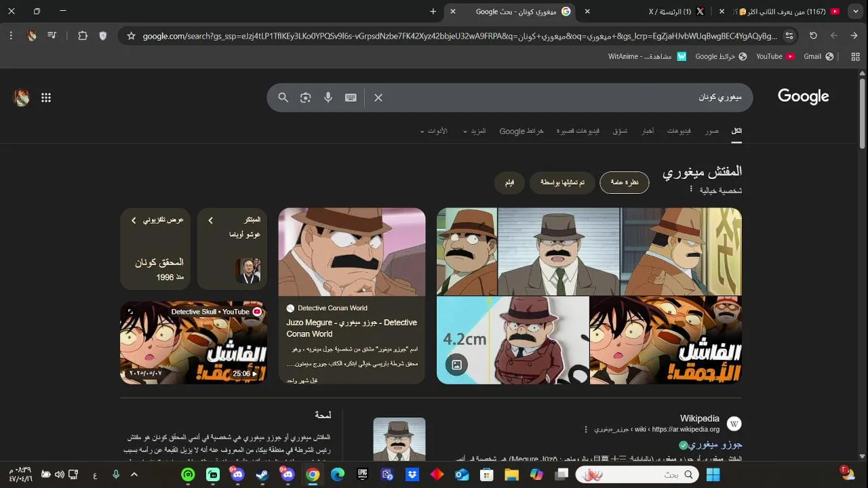The image size is (868, 488).
Task: Open three-dot options next to Wikipedia result
Action: click(x=586, y=430)
